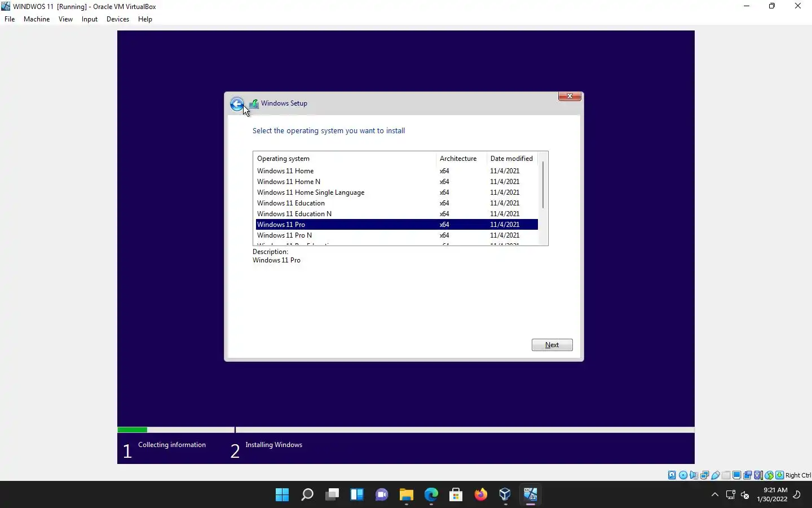
Task: Restore down the VirtualBox window
Action: 772,6
